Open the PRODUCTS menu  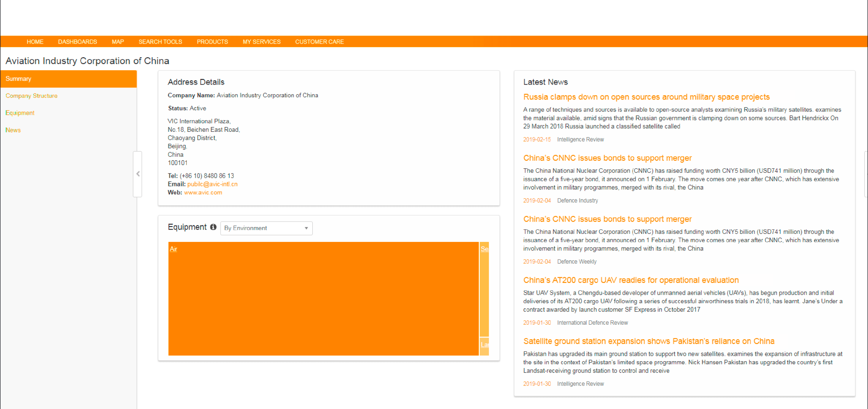[x=212, y=42]
